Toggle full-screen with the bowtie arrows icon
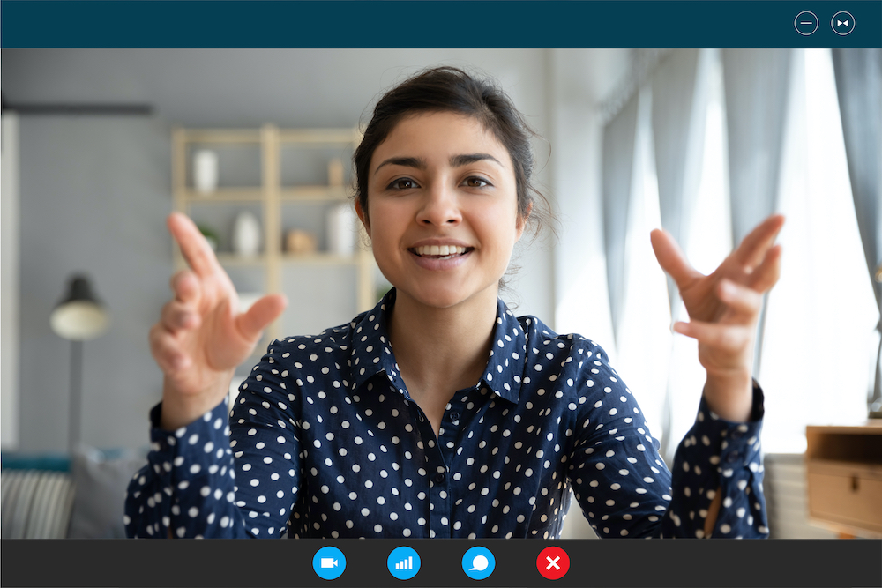Viewport: 882px width, 588px height. (843, 23)
